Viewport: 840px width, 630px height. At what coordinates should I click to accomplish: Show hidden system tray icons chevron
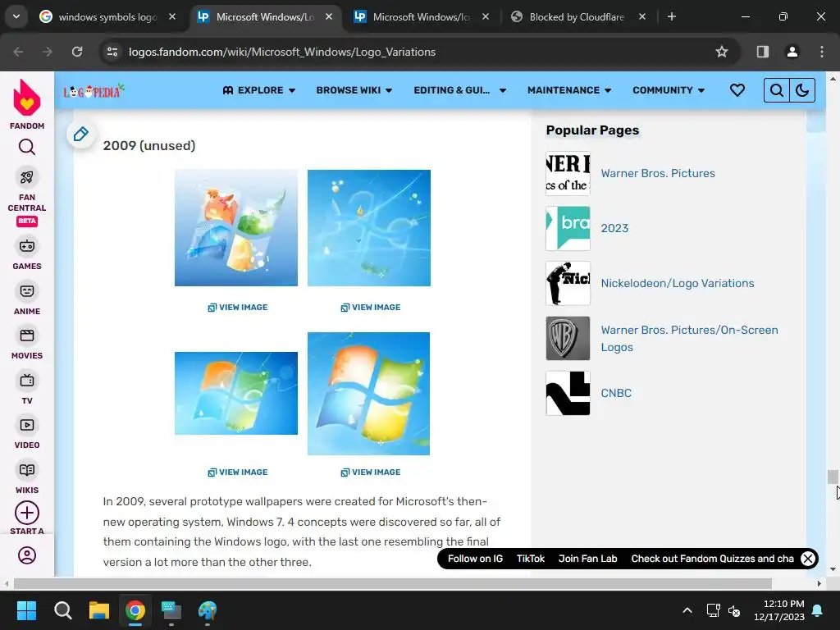coord(687,610)
